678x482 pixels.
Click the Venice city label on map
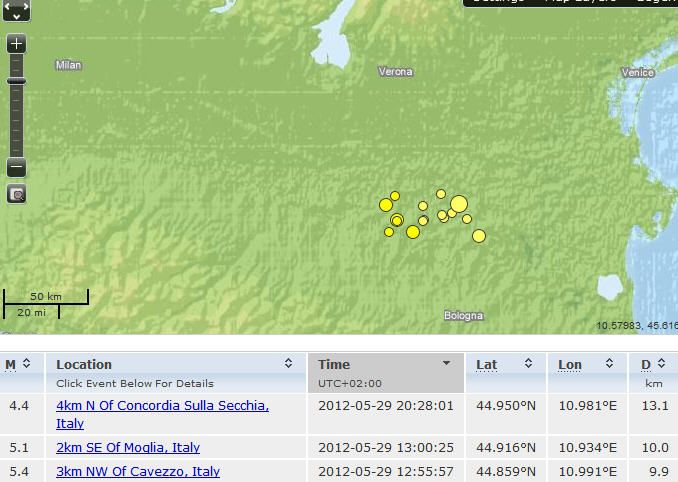click(638, 72)
